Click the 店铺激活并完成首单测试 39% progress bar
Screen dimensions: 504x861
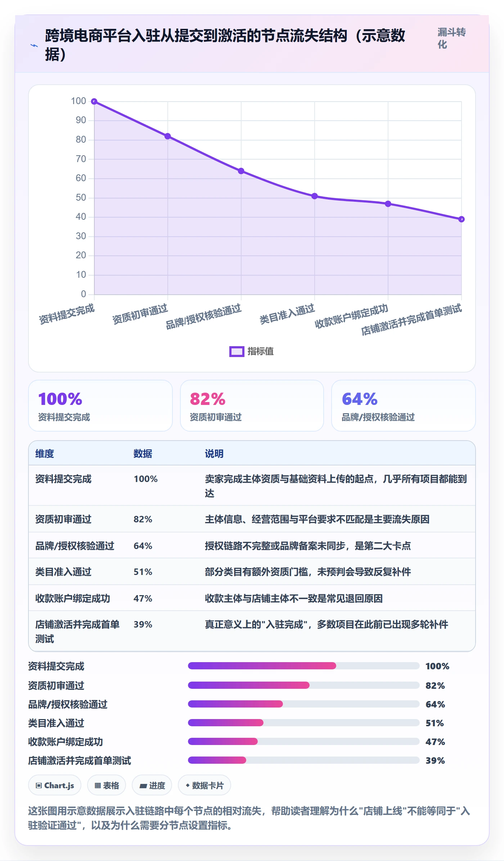click(303, 760)
